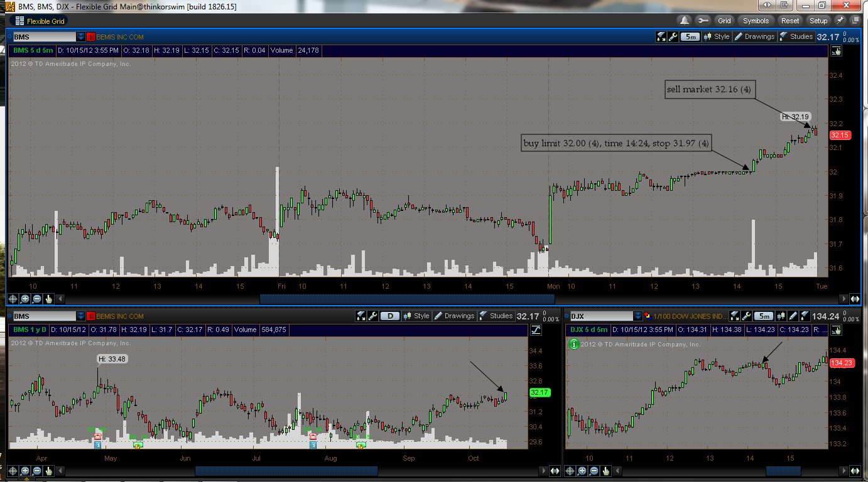Open chart settings wrench in top BMS chart
This screenshot has width=868, height=482.
(x=673, y=36)
